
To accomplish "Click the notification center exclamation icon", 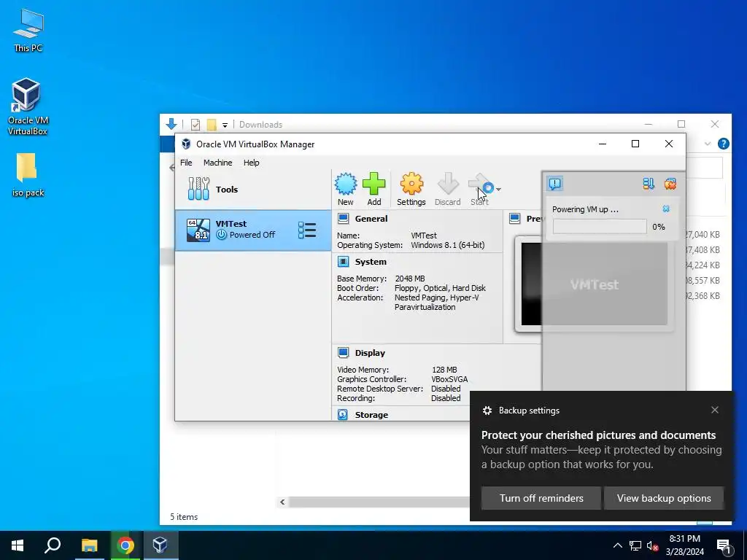I will tap(555, 184).
